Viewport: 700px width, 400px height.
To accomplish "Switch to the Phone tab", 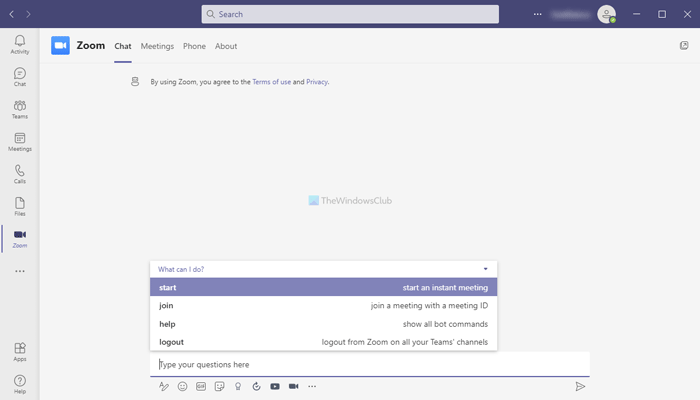I will pos(194,46).
